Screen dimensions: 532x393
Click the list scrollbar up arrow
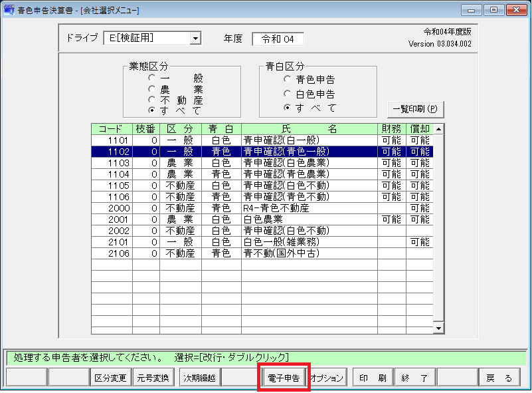pos(439,129)
